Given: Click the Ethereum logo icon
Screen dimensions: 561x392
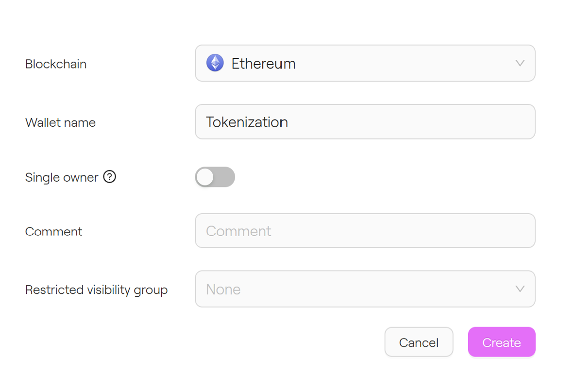Looking at the screenshot, I should click(215, 63).
